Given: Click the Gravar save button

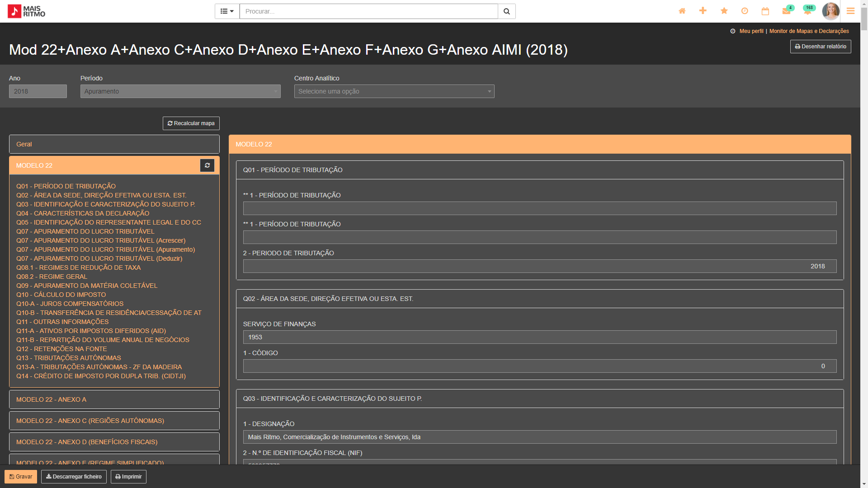Looking at the screenshot, I should 21,477.
